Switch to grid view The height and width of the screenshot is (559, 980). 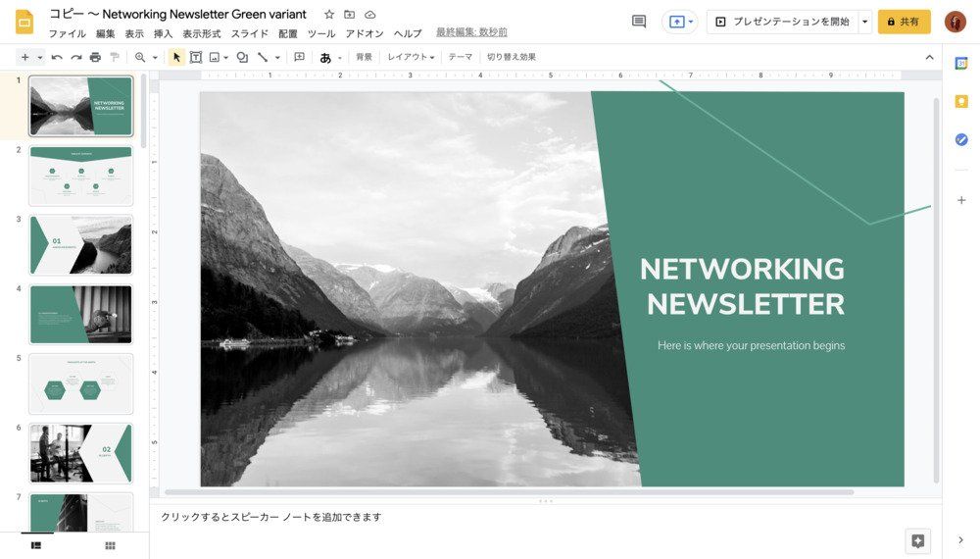pyautogui.click(x=110, y=546)
